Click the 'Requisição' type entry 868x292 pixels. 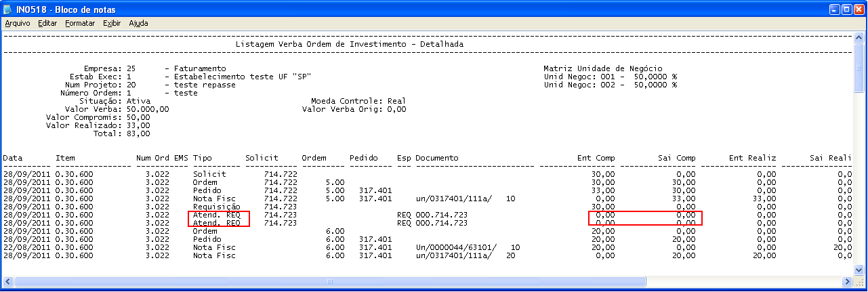(x=217, y=207)
